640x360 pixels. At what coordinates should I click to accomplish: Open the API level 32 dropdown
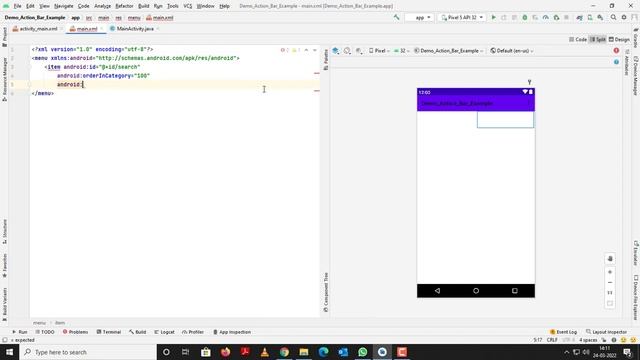click(402, 51)
